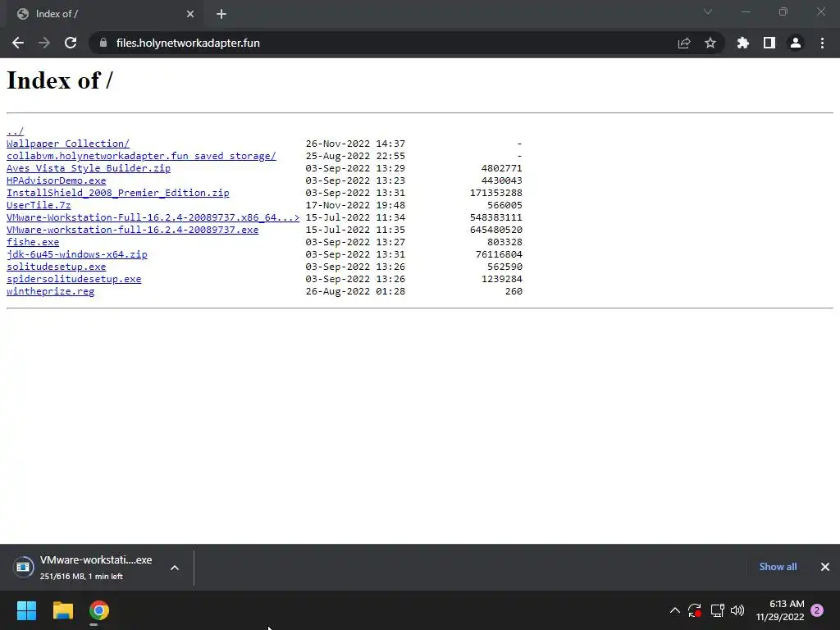Screen dimensions: 840x630
Task: Click the sync/update tray icon with red dot
Action: click(x=695, y=610)
